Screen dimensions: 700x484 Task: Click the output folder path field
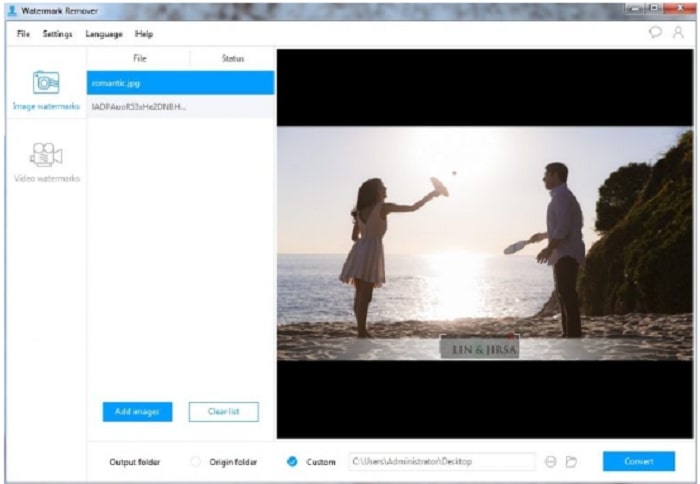coord(442,462)
